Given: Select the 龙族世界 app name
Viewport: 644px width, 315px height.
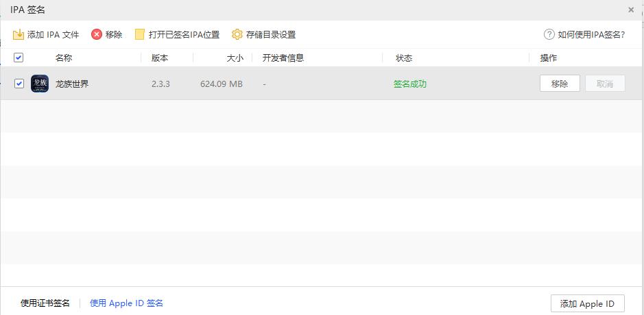Looking at the screenshot, I should click(x=72, y=84).
